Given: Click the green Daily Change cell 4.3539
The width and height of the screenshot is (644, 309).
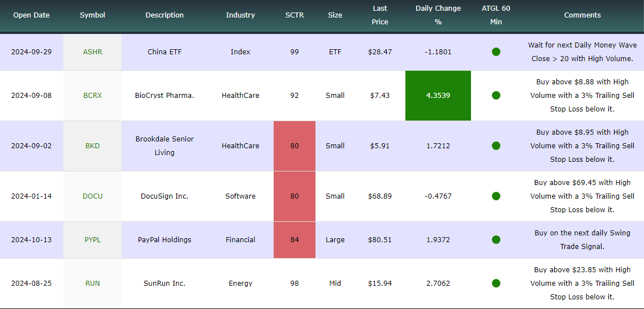Looking at the screenshot, I should (438, 95).
